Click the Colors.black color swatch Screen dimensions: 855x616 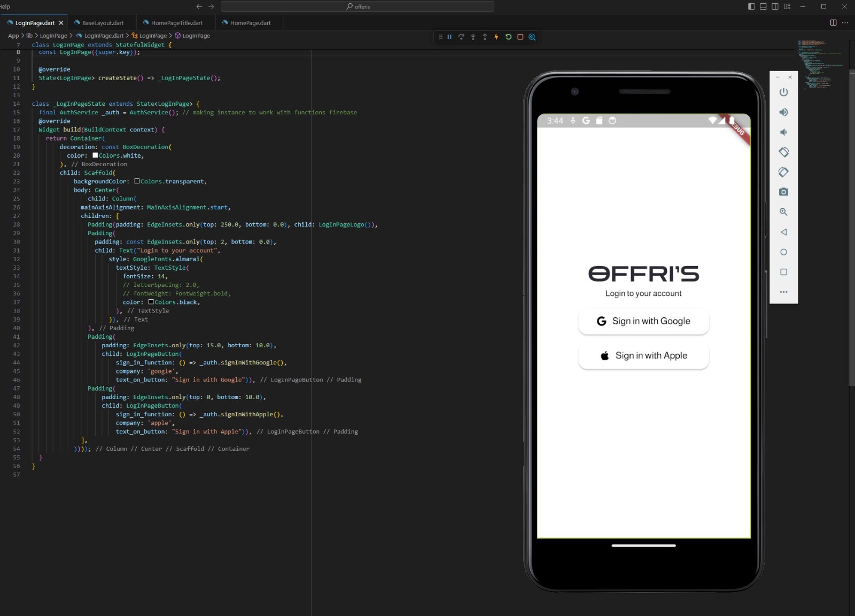151,302
